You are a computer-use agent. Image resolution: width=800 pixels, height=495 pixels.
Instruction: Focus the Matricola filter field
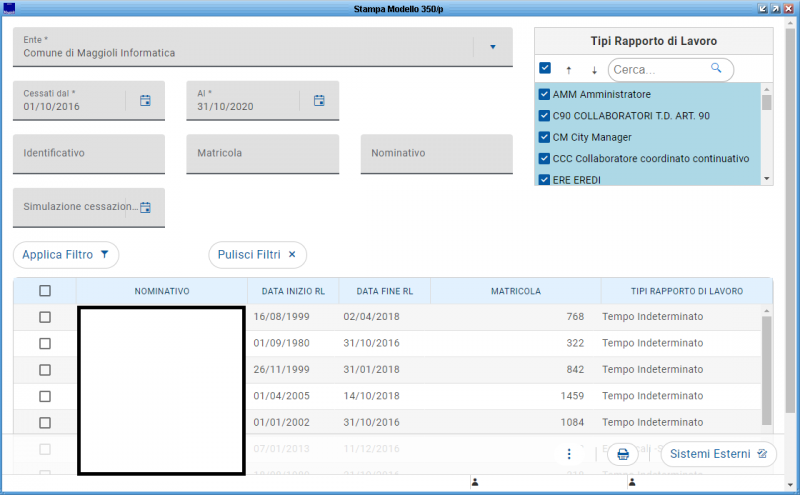[263, 154]
